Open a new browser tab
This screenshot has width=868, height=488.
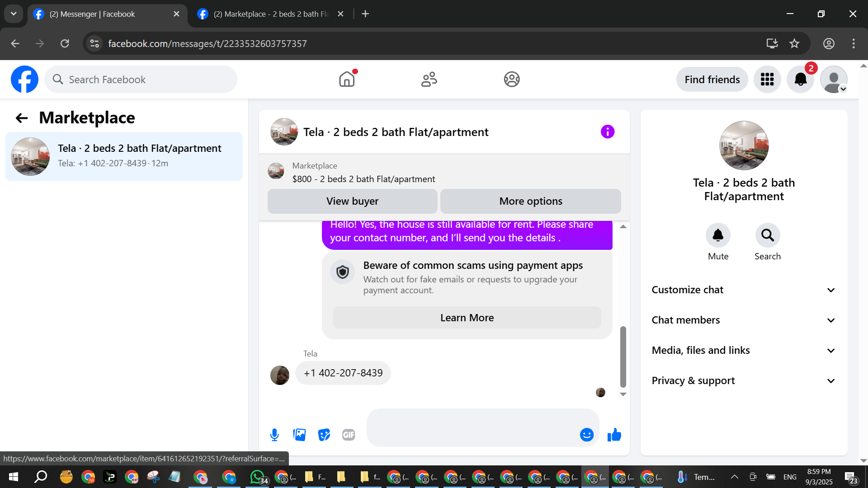point(365,14)
